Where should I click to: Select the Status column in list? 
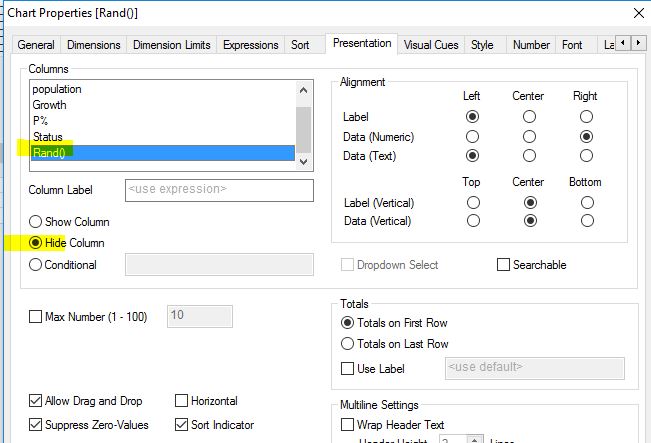pos(48,137)
